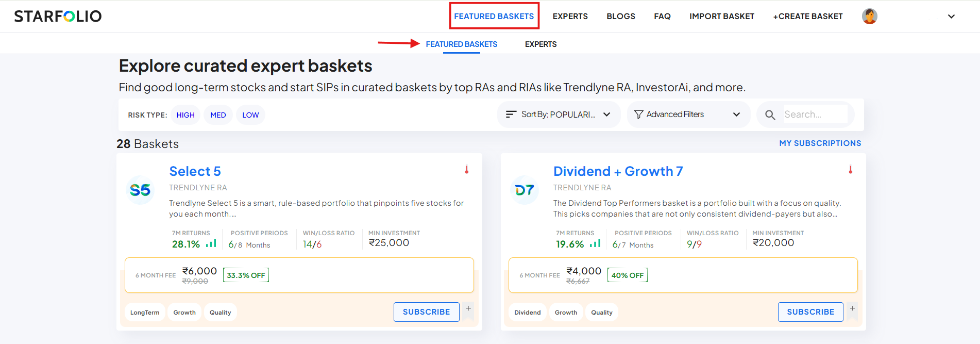The height and width of the screenshot is (344, 980).
Task: Open Import Basket in top navigation
Action: pyautogui.click(x=721, y=17)
